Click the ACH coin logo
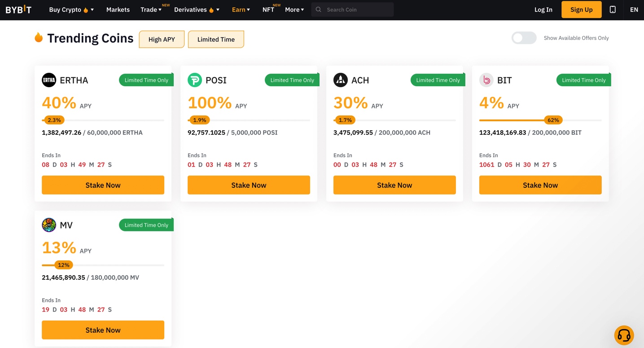644x348 pixels. point(341,80)
